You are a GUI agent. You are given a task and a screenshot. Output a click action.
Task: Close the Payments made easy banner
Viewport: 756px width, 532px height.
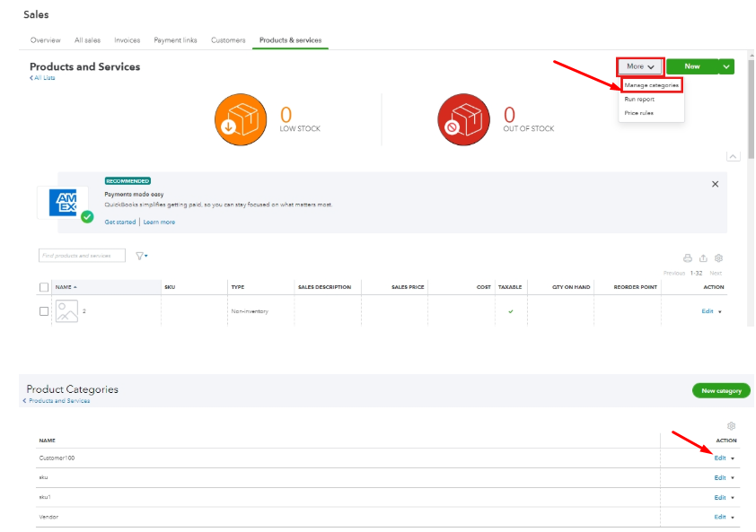(715, 184)
